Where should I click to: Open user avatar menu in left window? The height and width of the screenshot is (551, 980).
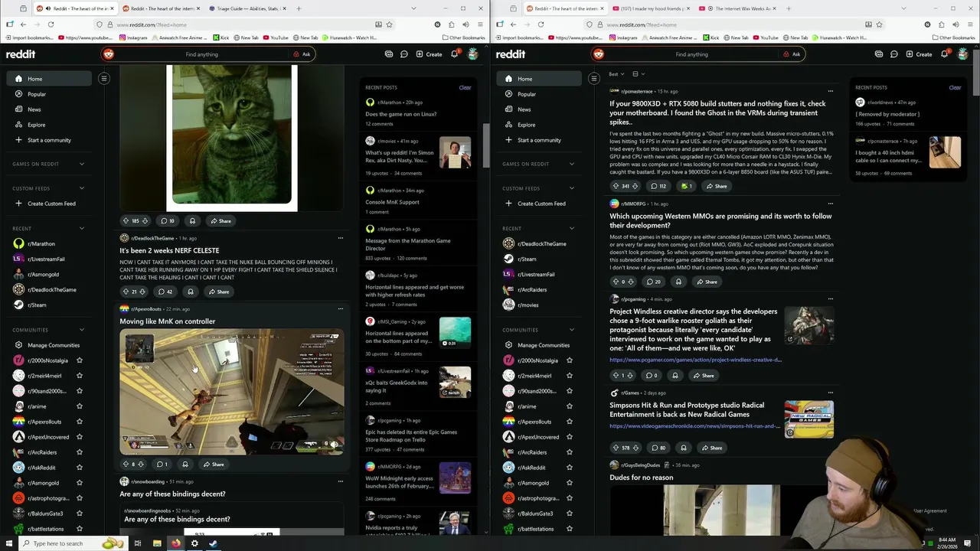(x=473, y=54)
